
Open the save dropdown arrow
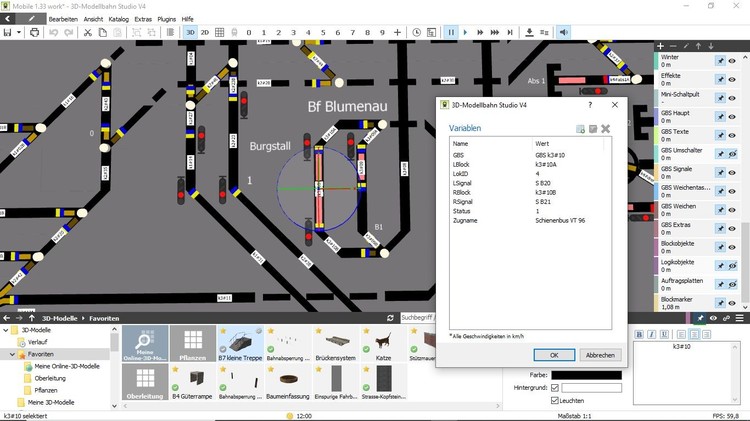tap(20, 32)
